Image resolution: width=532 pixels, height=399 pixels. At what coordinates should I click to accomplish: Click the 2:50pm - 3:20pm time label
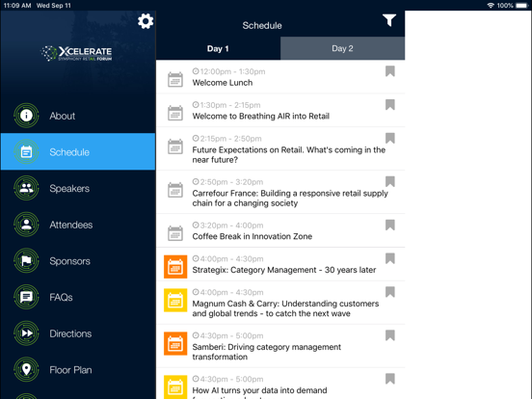(x=227, y=182)
